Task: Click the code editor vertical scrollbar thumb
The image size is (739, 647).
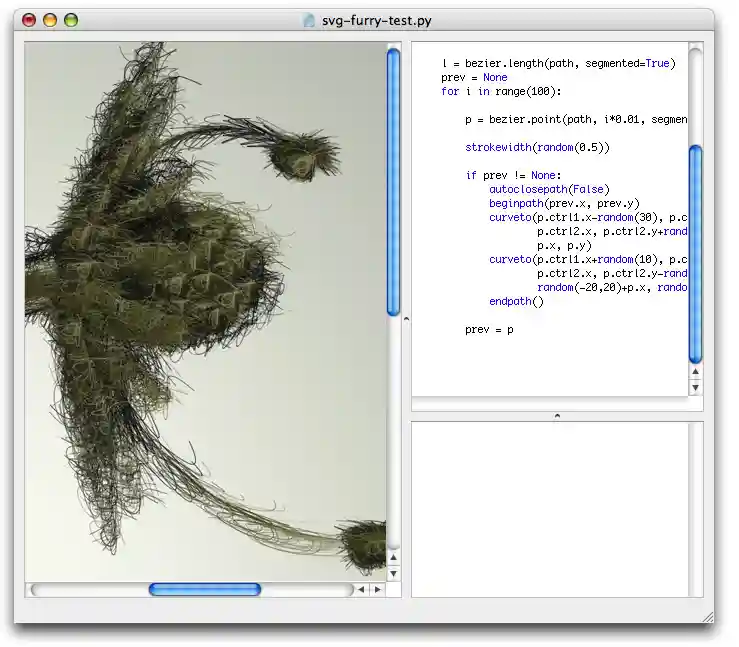Action: 696,254
